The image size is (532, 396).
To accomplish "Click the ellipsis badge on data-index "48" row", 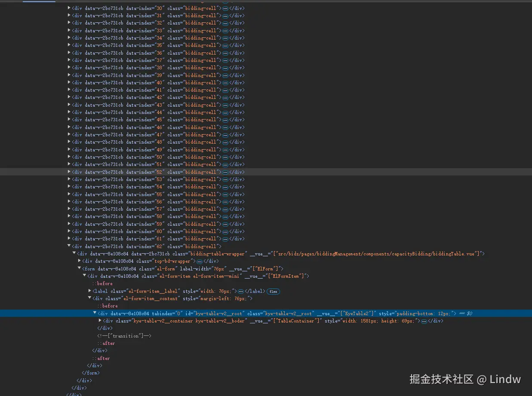I will click(x=225, y=142).
